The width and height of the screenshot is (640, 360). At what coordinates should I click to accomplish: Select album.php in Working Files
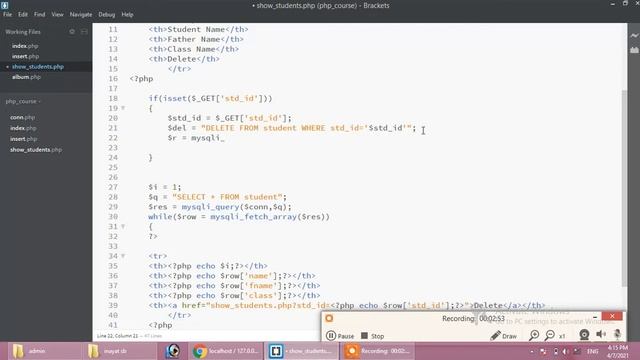(x=26, y=77)
